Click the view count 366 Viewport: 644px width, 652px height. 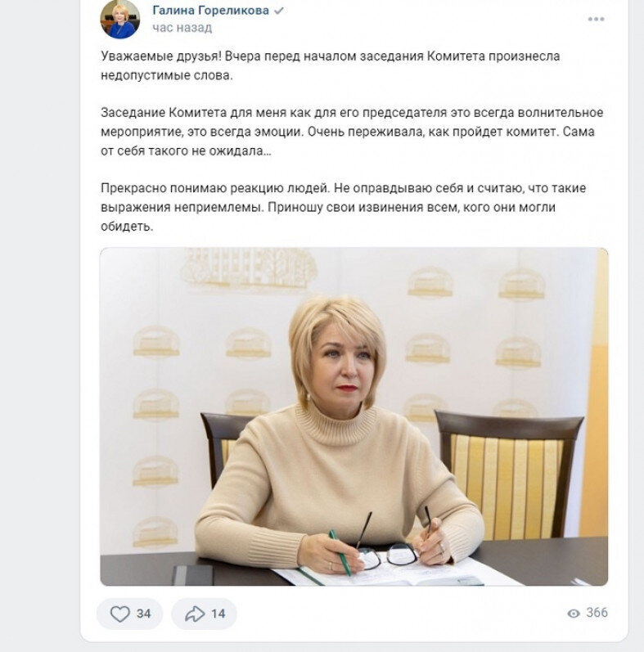click(597, 613)
